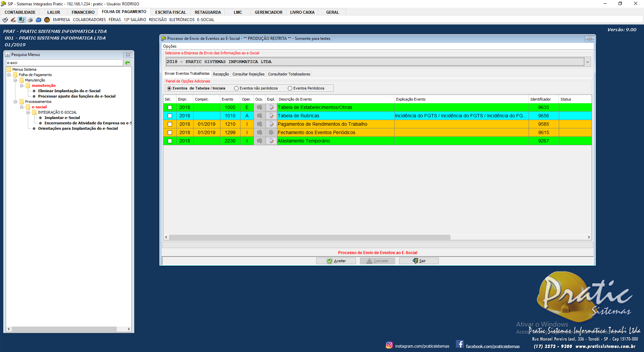Collapse the Folha de Pagamento tree node

point(9,75)
